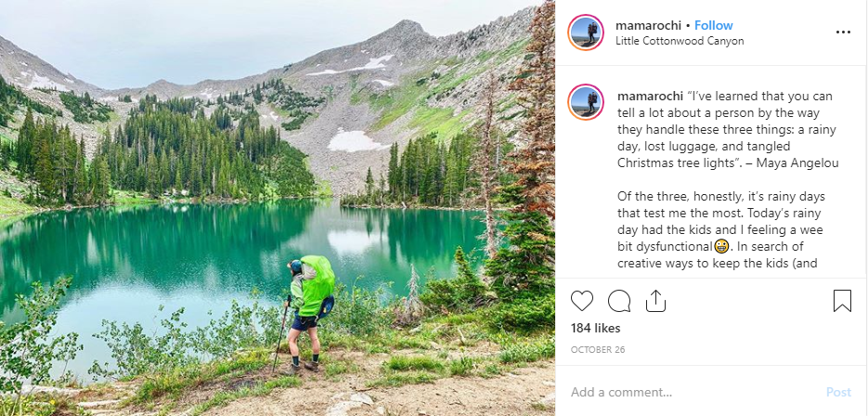Click the grinning emoji in the caption
The image size is (868, 416).
click(720, 246)
